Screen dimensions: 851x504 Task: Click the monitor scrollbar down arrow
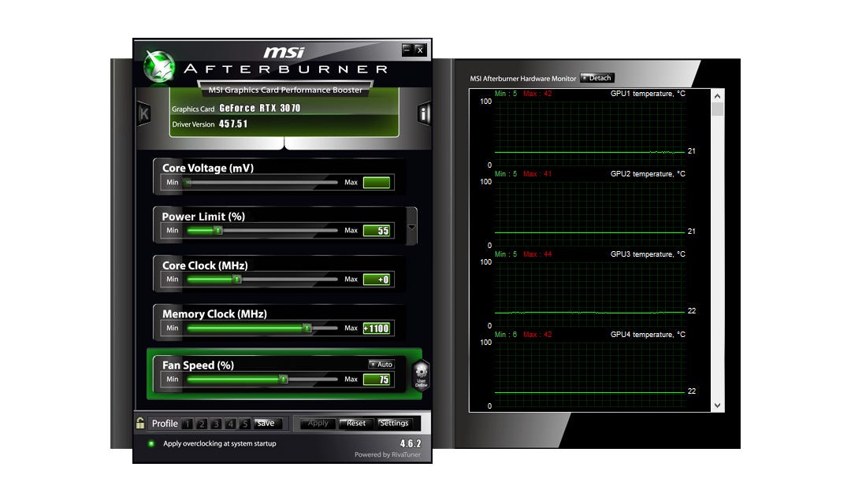tap(718, 406)
